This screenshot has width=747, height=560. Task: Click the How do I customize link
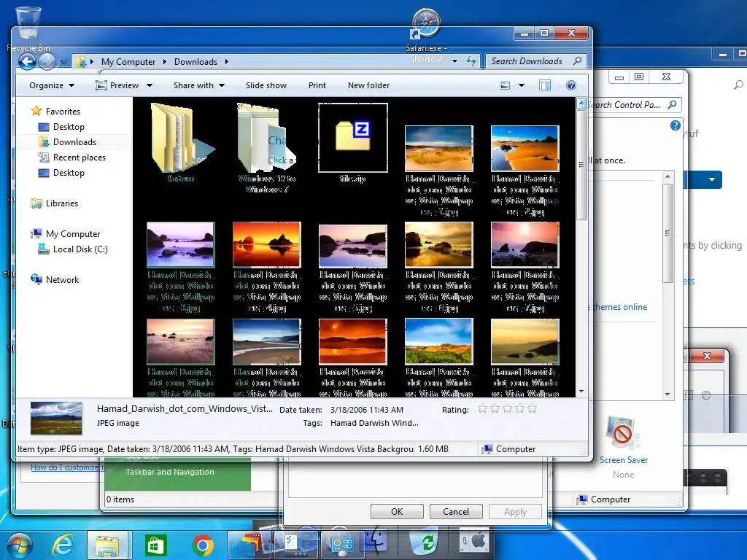tap(66, 467)
